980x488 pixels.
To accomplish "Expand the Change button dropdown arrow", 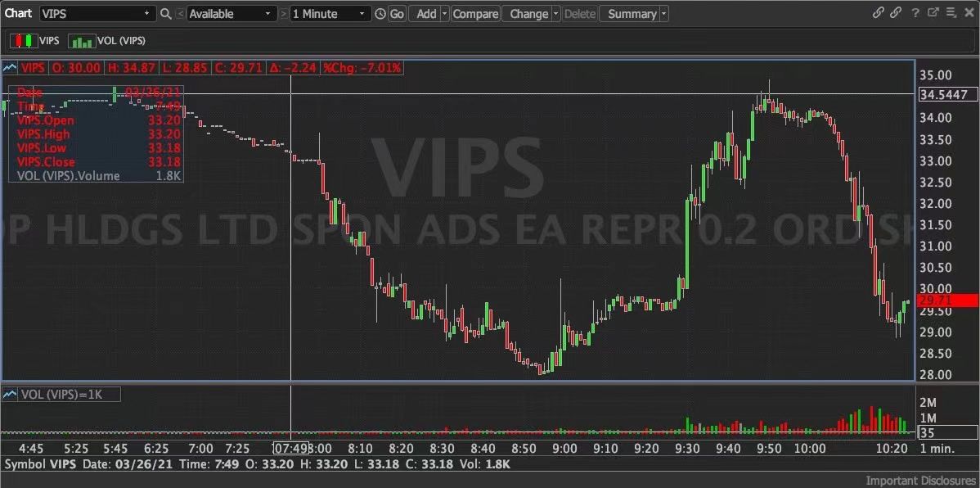I will tap(555, 14).
